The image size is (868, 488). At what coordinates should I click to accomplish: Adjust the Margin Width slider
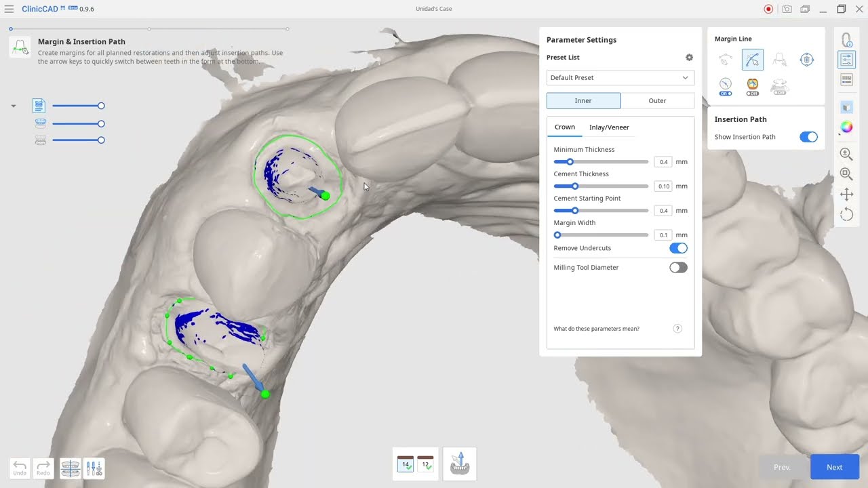point(601,235)
